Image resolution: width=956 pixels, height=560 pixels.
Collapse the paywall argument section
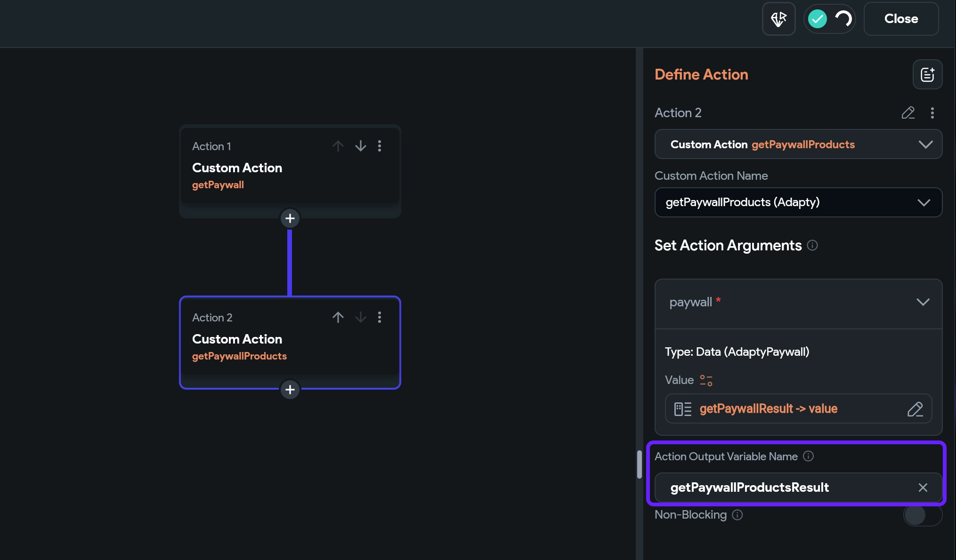tap(923, 302)
